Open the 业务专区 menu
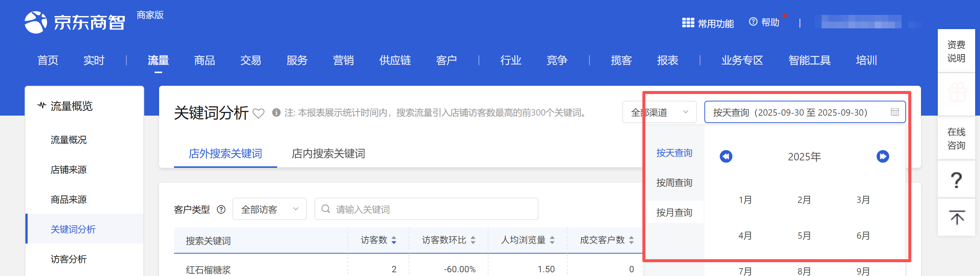The height and width of the screenshot is (276, 980). tap(742, 60)
